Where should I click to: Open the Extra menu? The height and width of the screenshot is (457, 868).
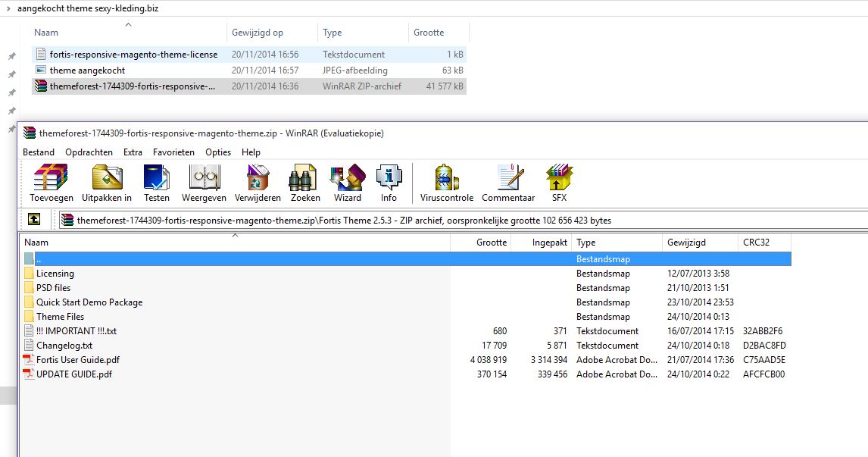[x=133, y=152]
